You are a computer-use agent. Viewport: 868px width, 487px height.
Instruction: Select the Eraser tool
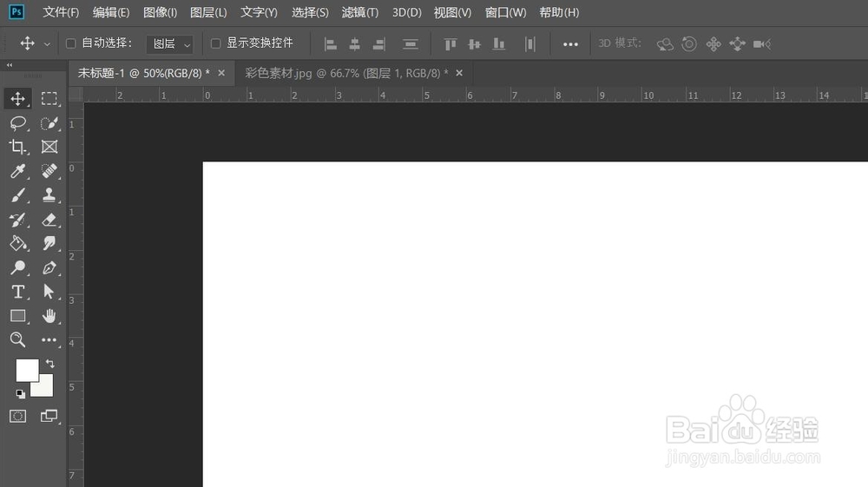click(49, 220)
